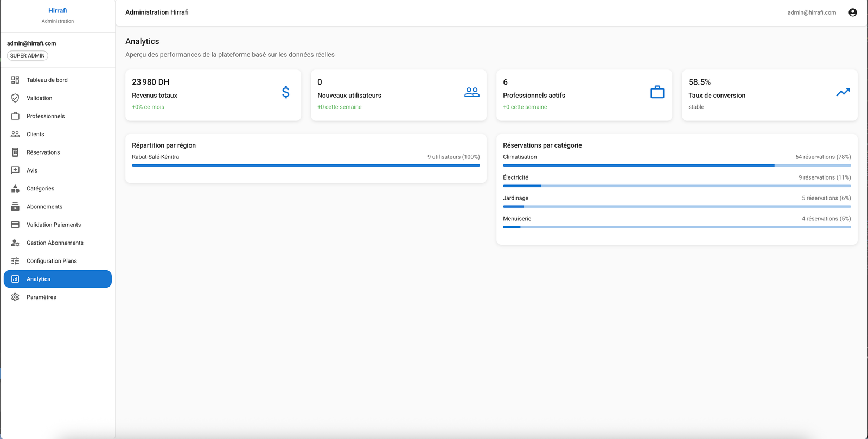Click the Paramètres gear icon
This screenshot has height=439, width=868.
(15, 297)
